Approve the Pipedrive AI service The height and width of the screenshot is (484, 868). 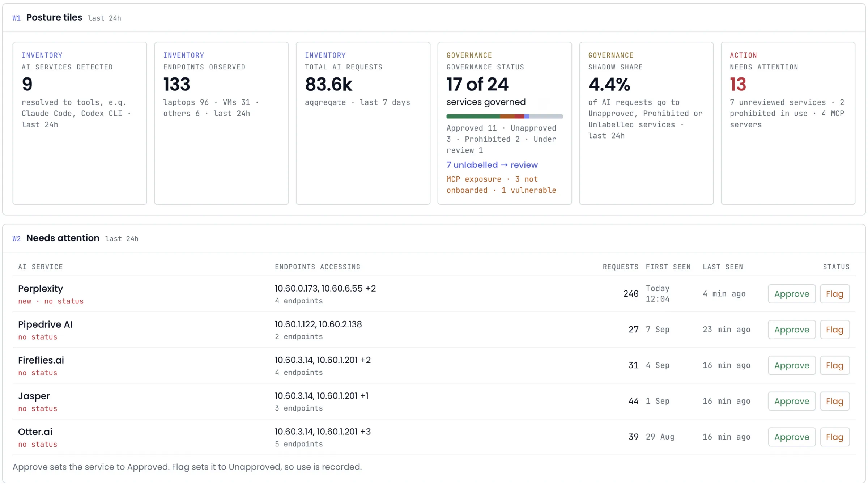pyautogui.click(x=791, y=330)
